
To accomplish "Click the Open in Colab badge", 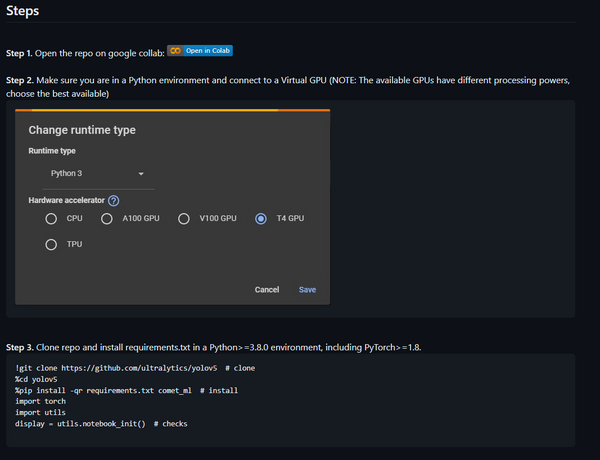I will (200, 51).
